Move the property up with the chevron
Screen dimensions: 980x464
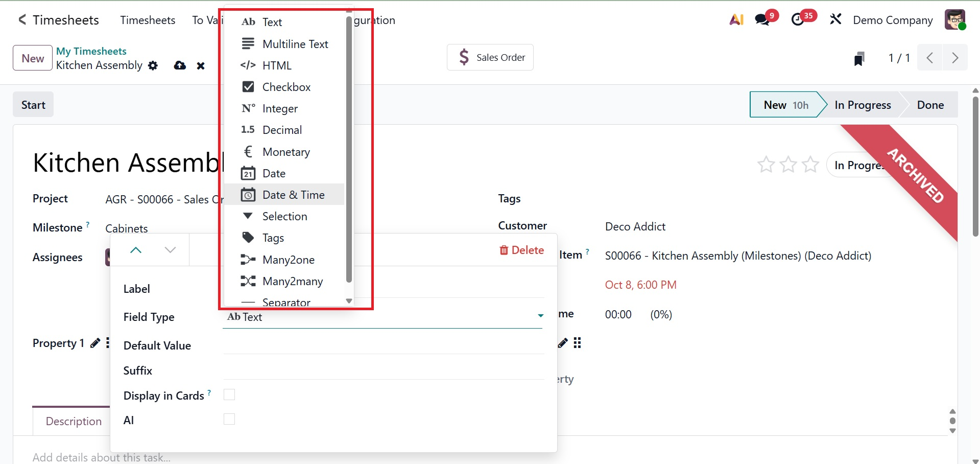click(x=136, y=250)
